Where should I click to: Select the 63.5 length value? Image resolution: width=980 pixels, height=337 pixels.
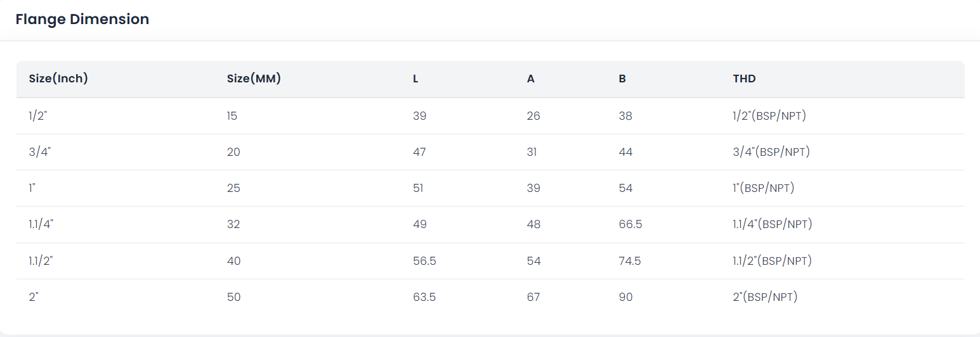(x=424, y=297)
